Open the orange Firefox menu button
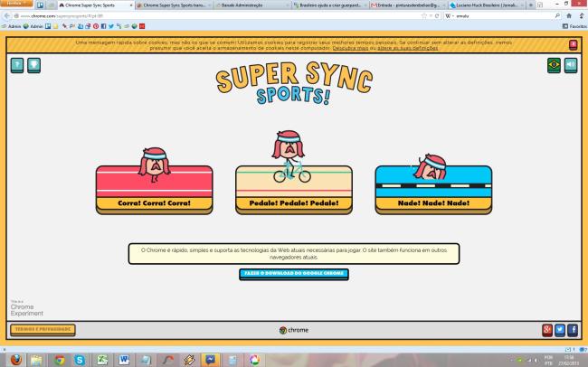The width and height of the screenshot is (588, 367). (x=16, y=3)
